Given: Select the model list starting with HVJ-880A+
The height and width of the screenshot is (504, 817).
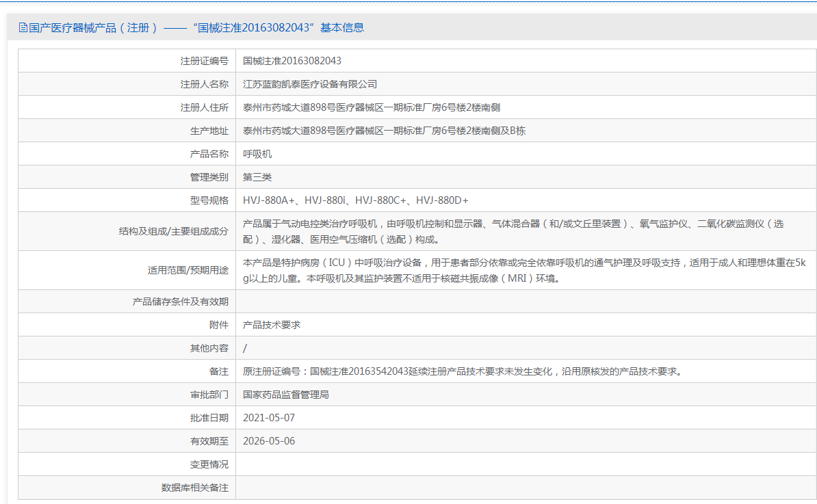Looking at the screenshot, I should [355, 200].
